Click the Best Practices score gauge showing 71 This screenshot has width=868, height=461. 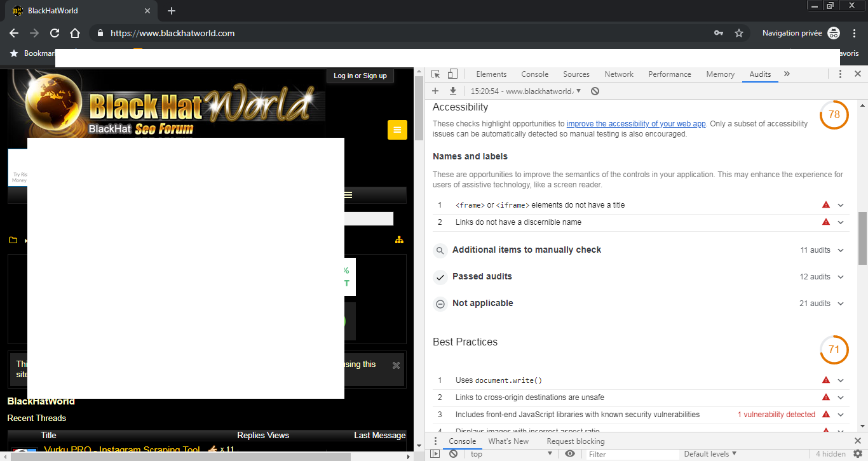(x=834, y=350)
